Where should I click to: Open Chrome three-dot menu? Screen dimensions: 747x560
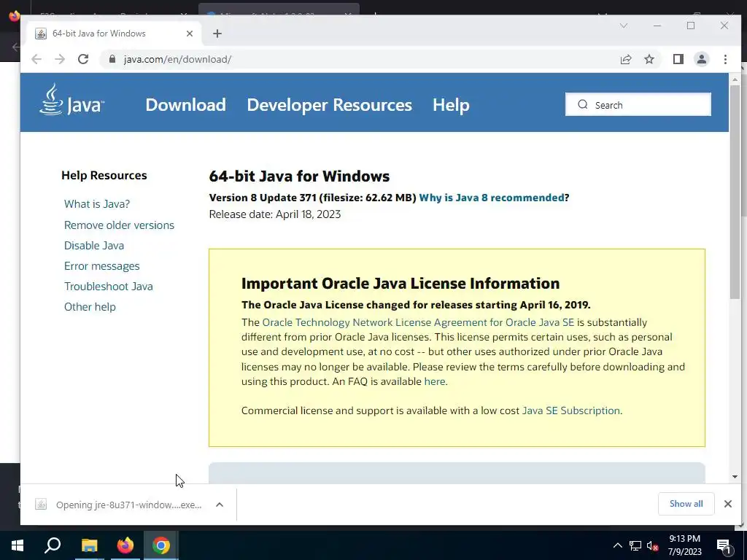click(725, 59)
